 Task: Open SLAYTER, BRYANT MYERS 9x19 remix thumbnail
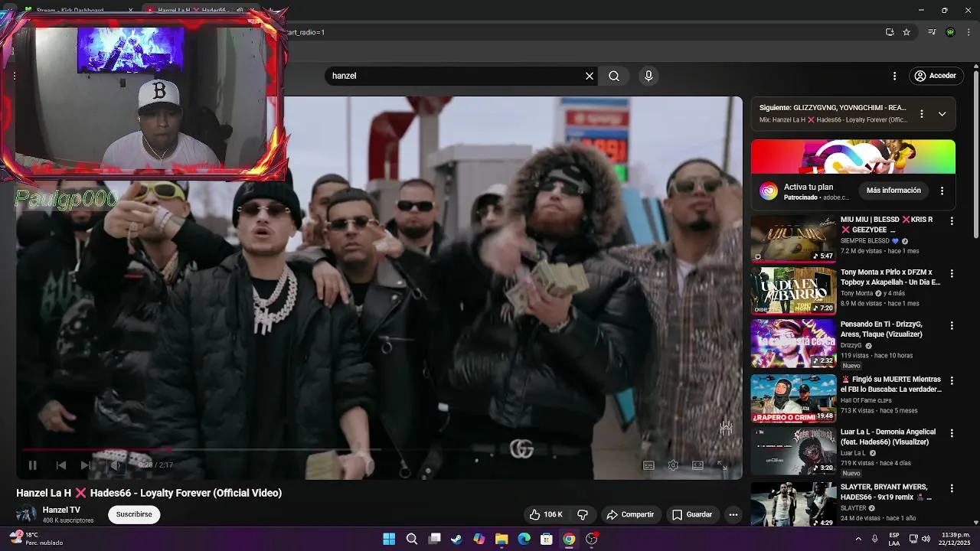tap(793, 504)
